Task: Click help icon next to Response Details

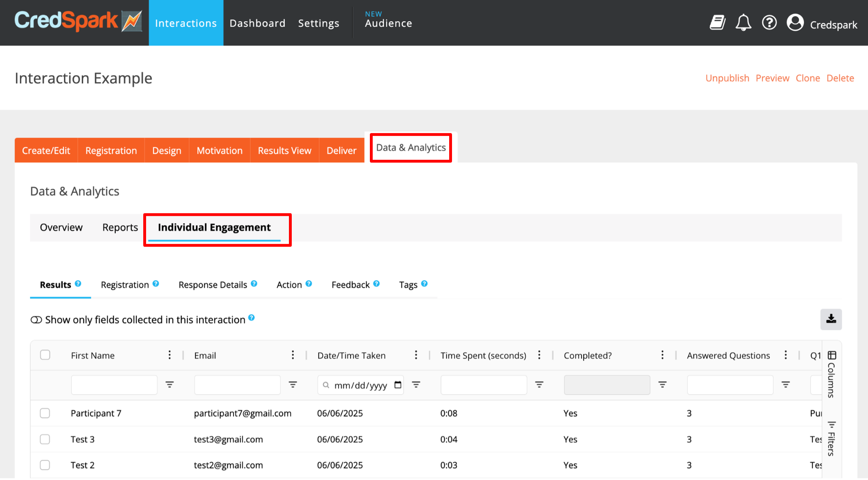Action: click(254, 284)
